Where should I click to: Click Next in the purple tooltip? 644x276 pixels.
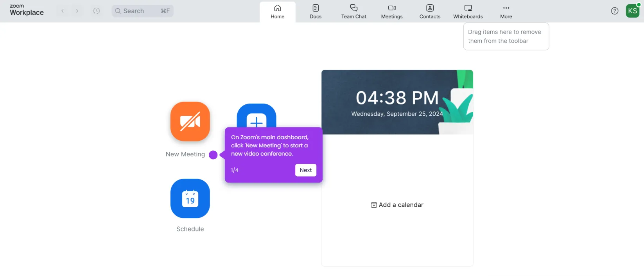coord(306,170)
